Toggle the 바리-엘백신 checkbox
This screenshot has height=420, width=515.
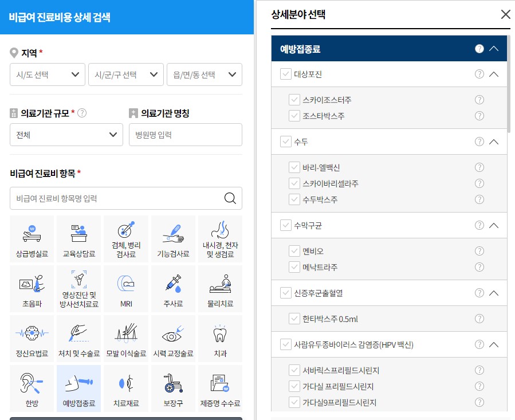point(294,167)
